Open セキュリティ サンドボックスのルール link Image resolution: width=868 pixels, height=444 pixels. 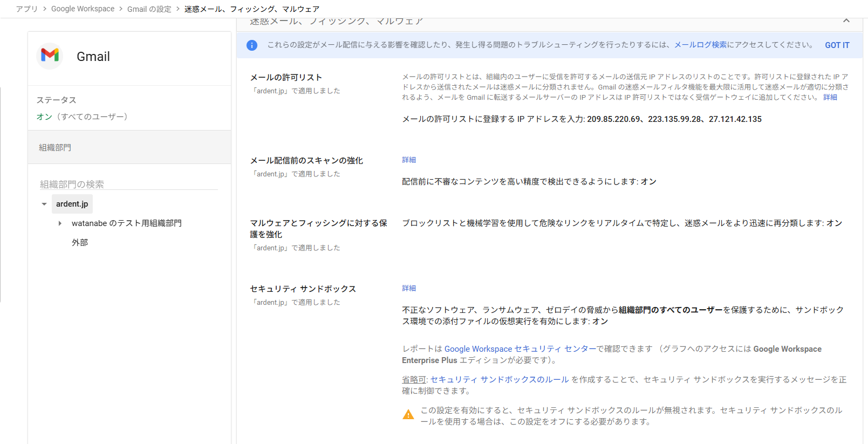pos(500,380)
